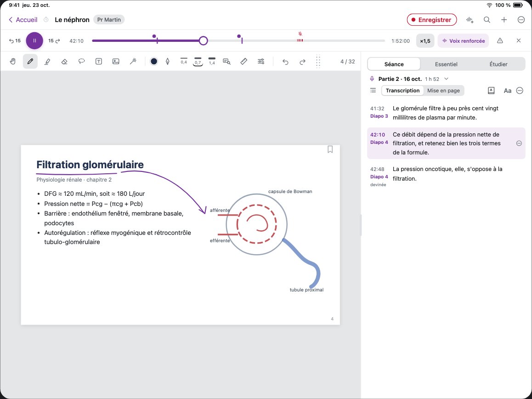532x399 pixels.
Task: Open the transcript outline list icon
Action: [373, 91]
